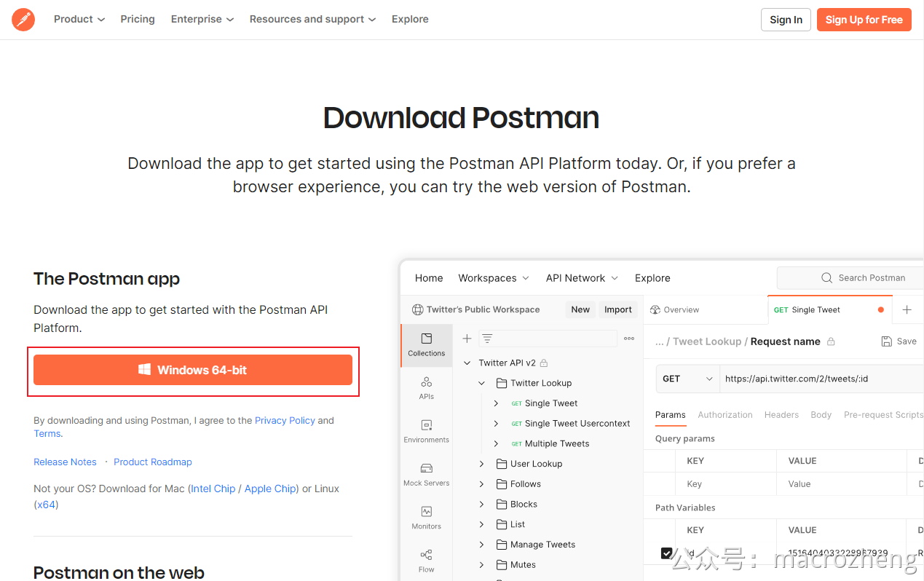Click the plus add collection icon
This screenshot has height=581, width=924.
(x=467, y=339)
